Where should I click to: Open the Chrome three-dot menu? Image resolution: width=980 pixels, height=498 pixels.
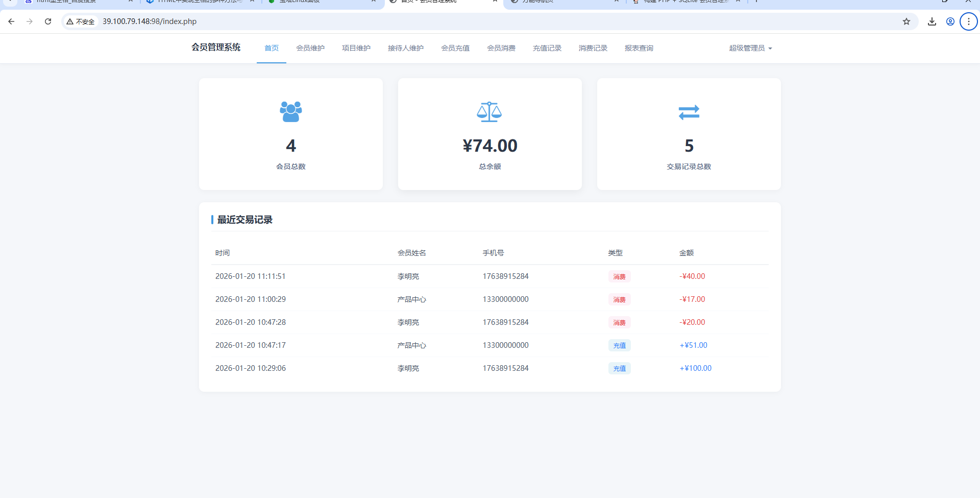[968, 21]
